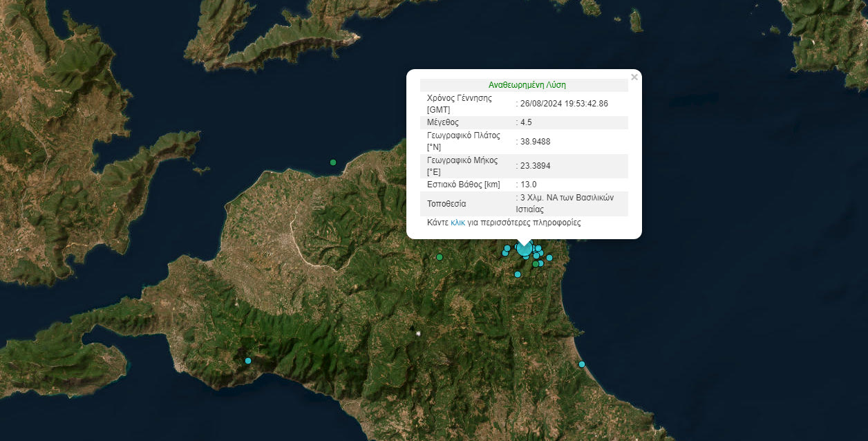Click the focal depth value 13.0
868x441 pixels.
(528, 185)
